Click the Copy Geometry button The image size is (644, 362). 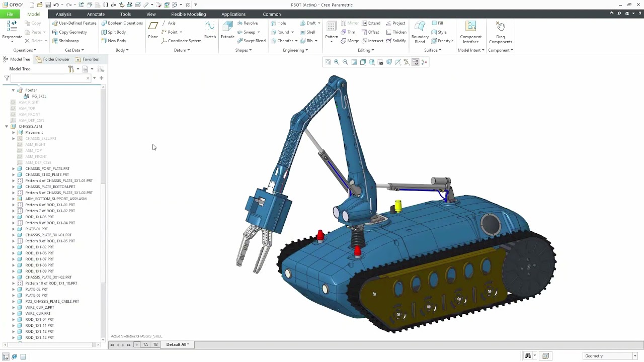pos(70,32)
